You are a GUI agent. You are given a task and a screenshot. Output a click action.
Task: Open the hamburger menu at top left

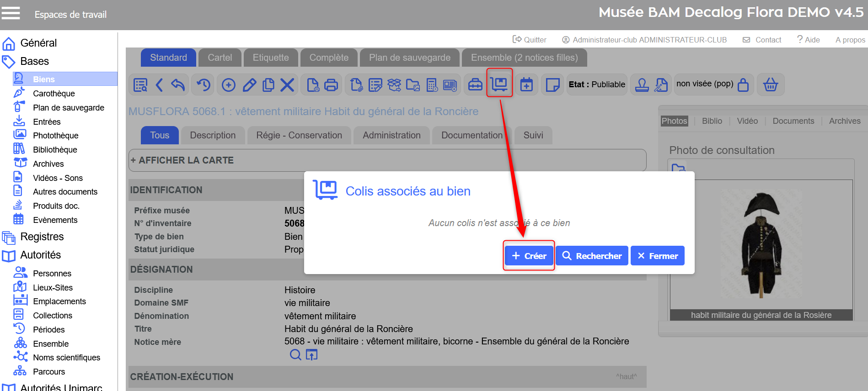click(11, 13)
